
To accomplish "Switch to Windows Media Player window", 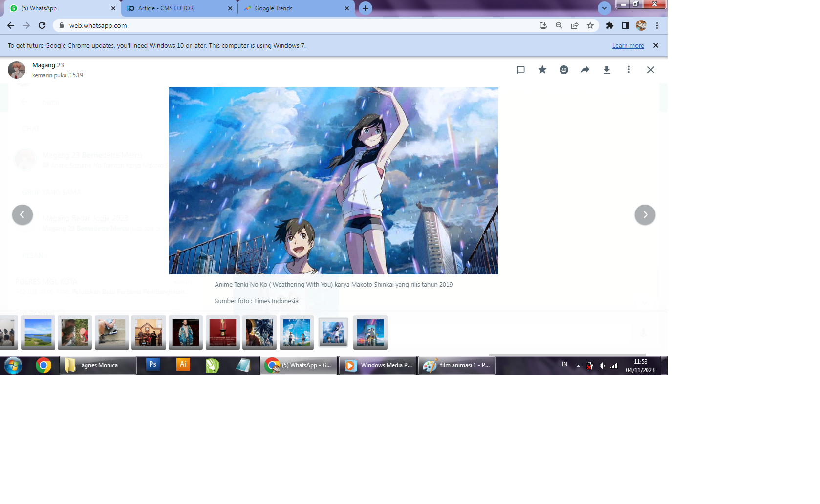I will point(378,365).
